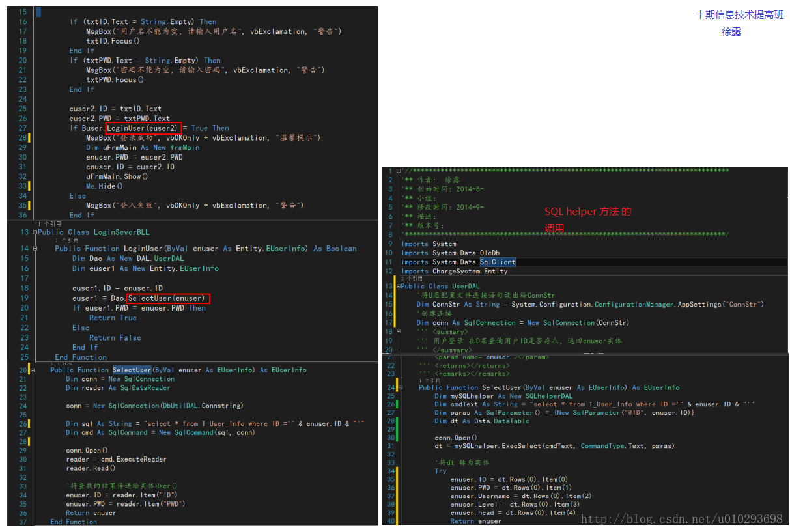Click reader = cmd.ExecuteReader line
The width and height of the screenshot is (790, 532).
116,459
